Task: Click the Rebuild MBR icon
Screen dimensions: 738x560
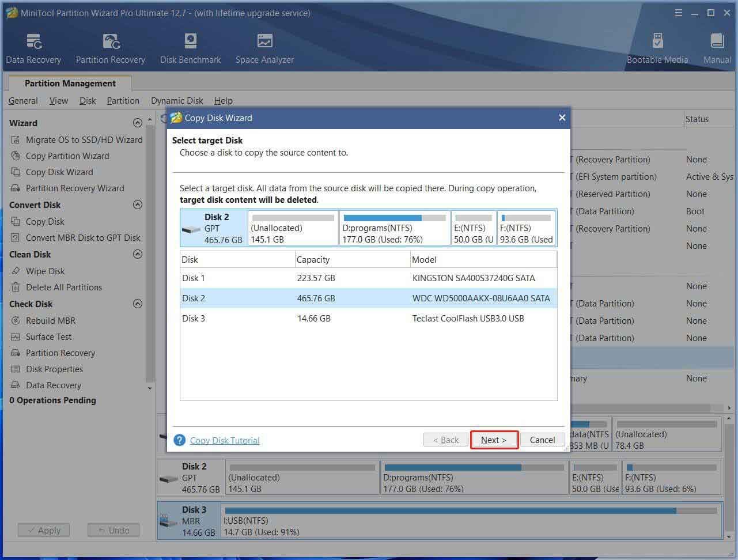Action: coord(16,321)
